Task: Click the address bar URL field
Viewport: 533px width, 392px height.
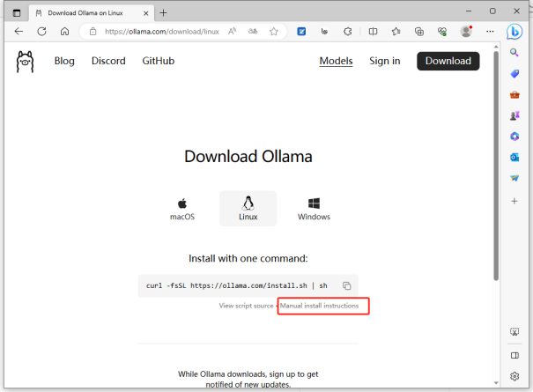Action: tap(162, 32)
